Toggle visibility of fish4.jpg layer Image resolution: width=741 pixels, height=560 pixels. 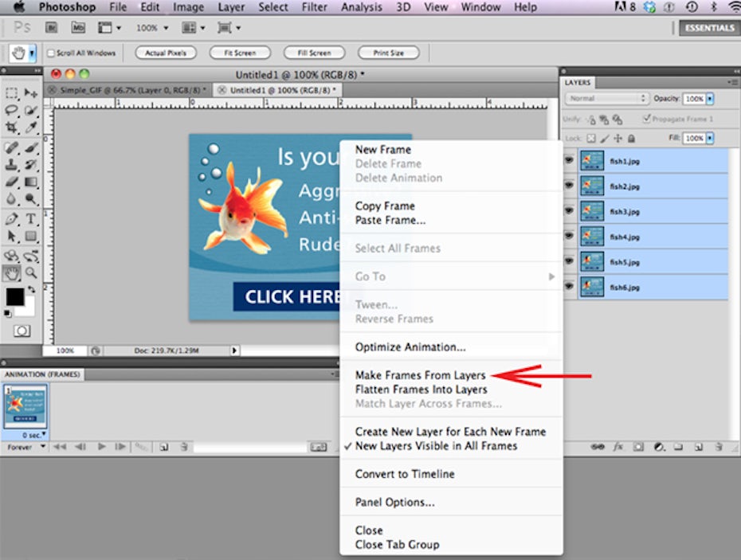[x=569, y=236]
